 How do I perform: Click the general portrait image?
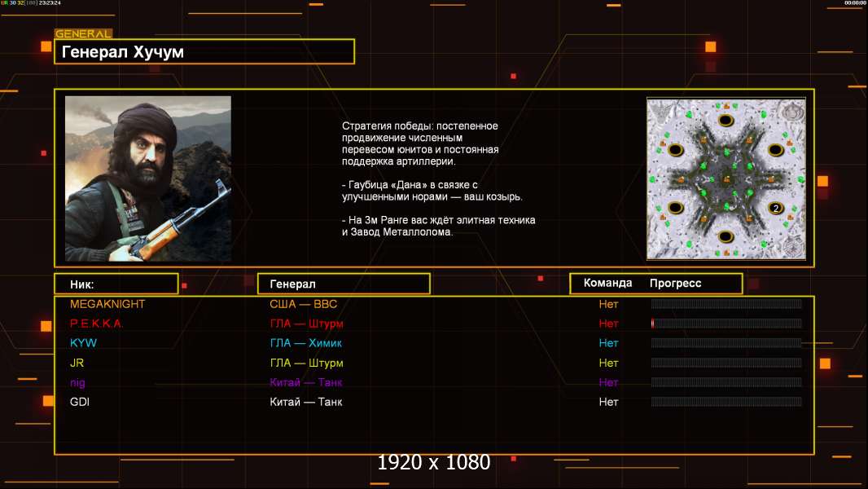[x=148, y=178]
